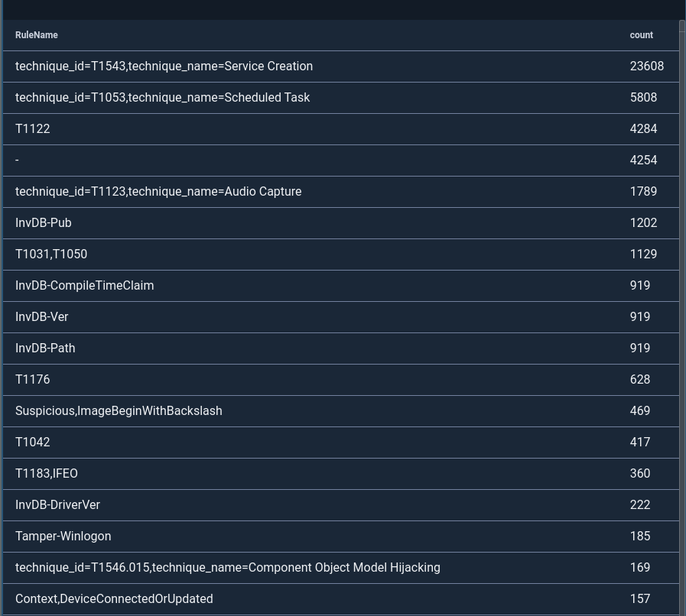The image size is (686, 616).
Task: Click the InvDB-Ver rule row
Action: pyautogui.click(x=42, y=316)
